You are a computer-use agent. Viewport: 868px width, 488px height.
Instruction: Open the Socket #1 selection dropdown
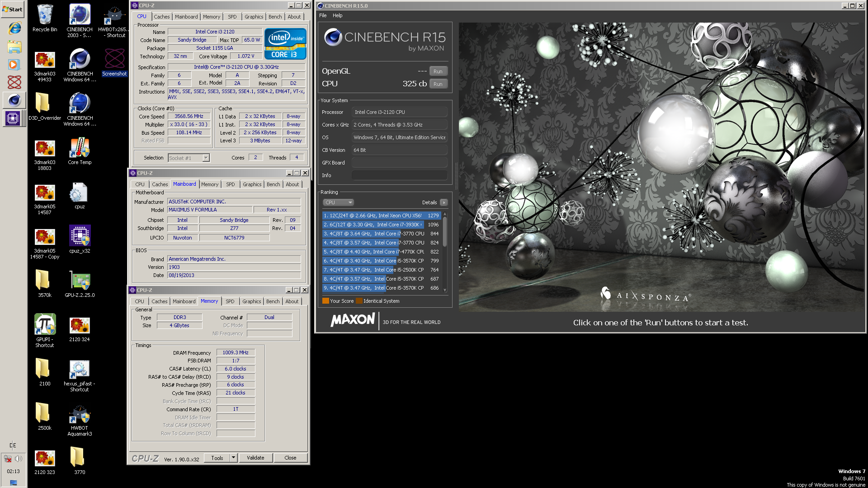click(x=189, y=158)
